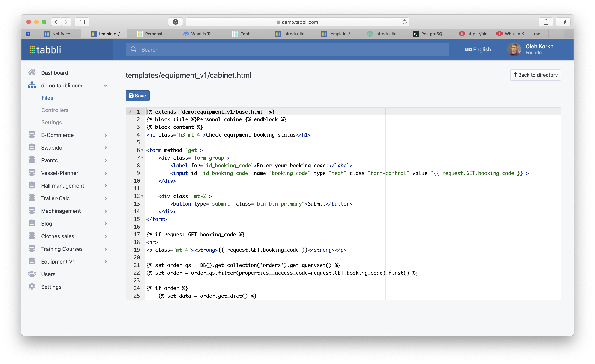The width and height of the screenshot is (595, 364).
Task: Click the browser reload page icon
Action: click(x=404, y=22)
